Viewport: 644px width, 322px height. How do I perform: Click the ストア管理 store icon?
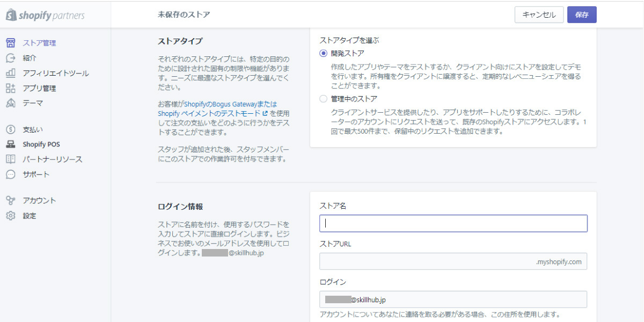click(11, 43)
